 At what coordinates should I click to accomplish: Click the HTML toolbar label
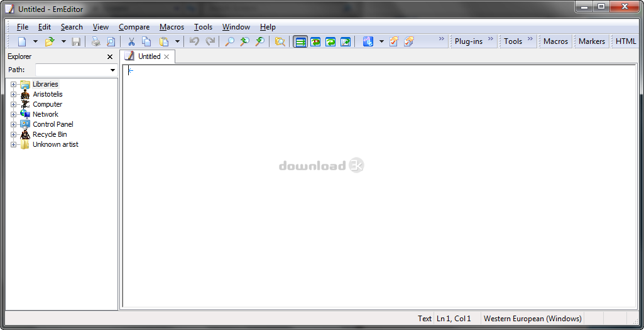point(626,41)
